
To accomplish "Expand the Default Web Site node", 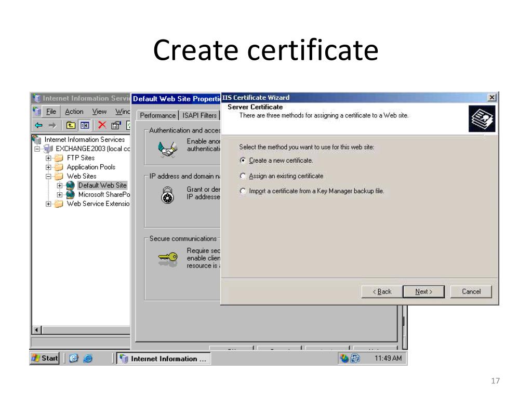I will click(60, 185).
